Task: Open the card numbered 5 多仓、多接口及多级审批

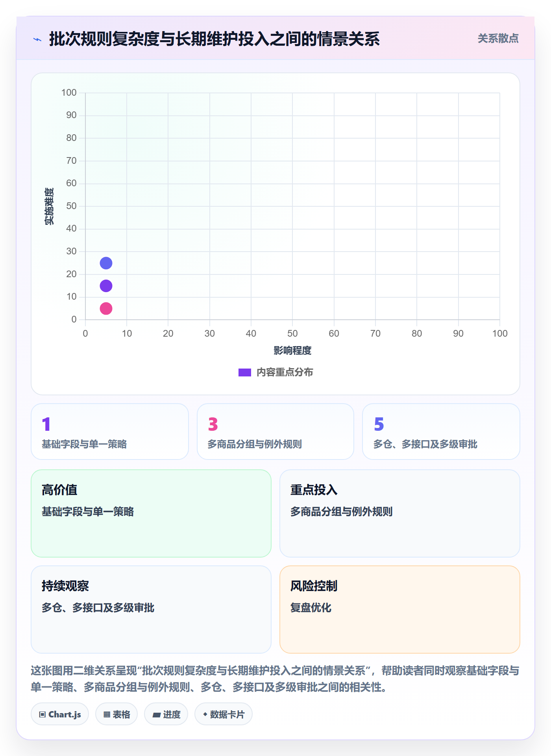Action: coord(441,432)
